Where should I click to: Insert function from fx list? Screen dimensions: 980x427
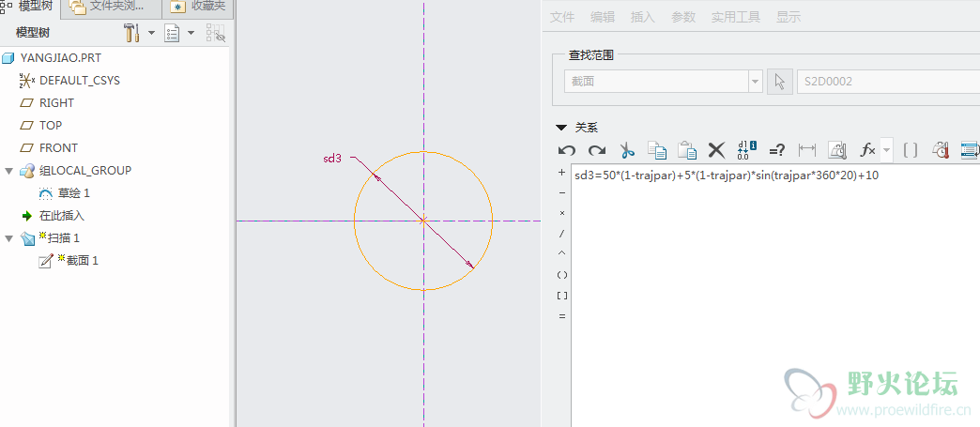[x=868, y=150]
